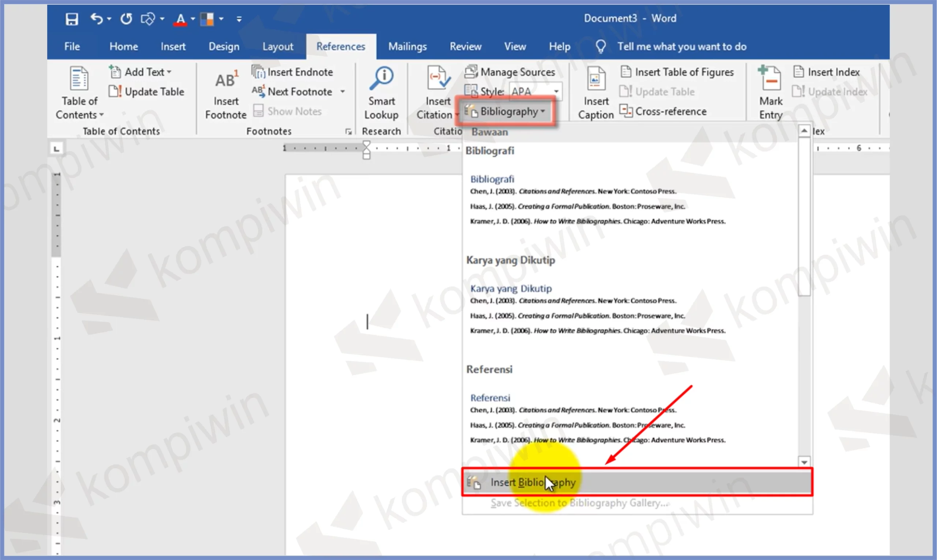Click the Insert Footnote AB icon

point(226,80)
